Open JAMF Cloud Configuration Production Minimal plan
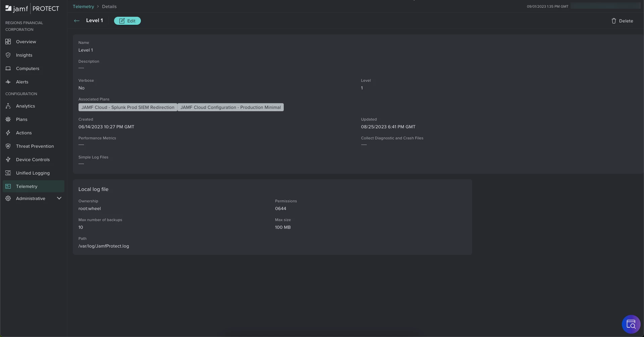This screenshot has height=337, width=644. pyautogui.click(x=230, y=107)
